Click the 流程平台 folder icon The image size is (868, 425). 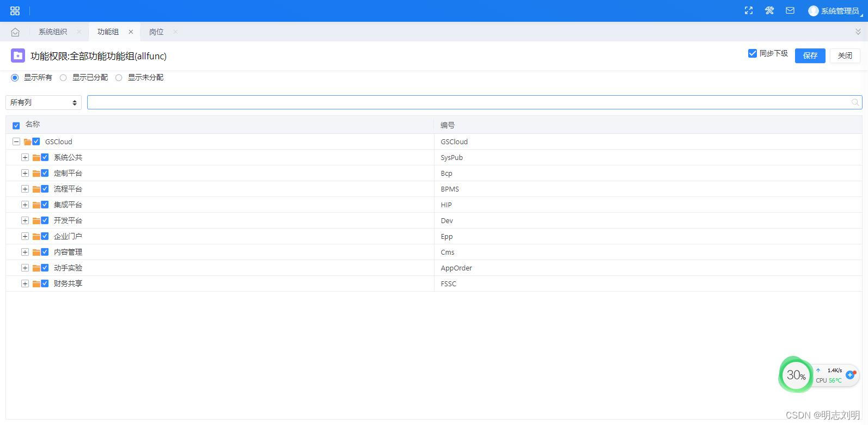pos(36,189)
